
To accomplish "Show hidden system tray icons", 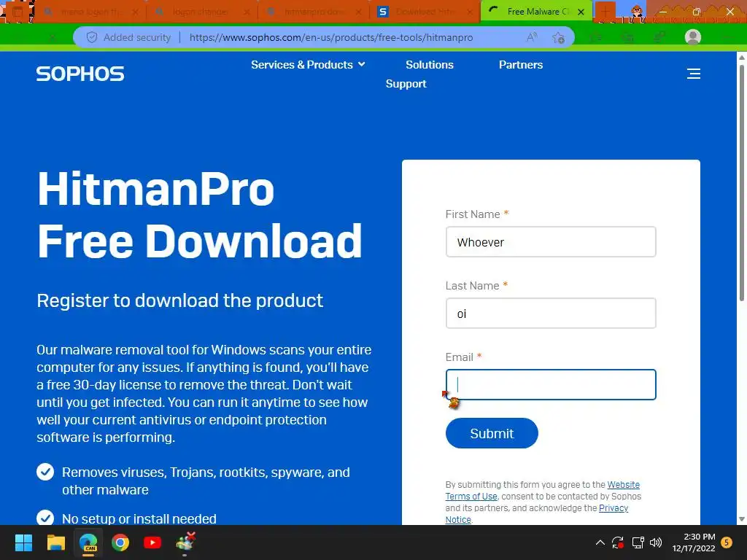I will pyautogui.click(x=600, y=542).
